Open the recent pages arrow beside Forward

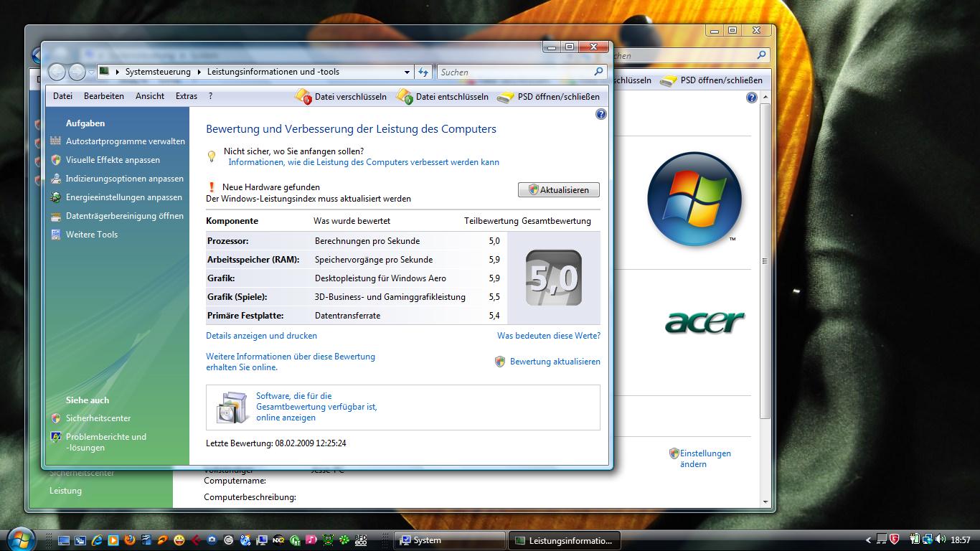[x=91, y=72]
